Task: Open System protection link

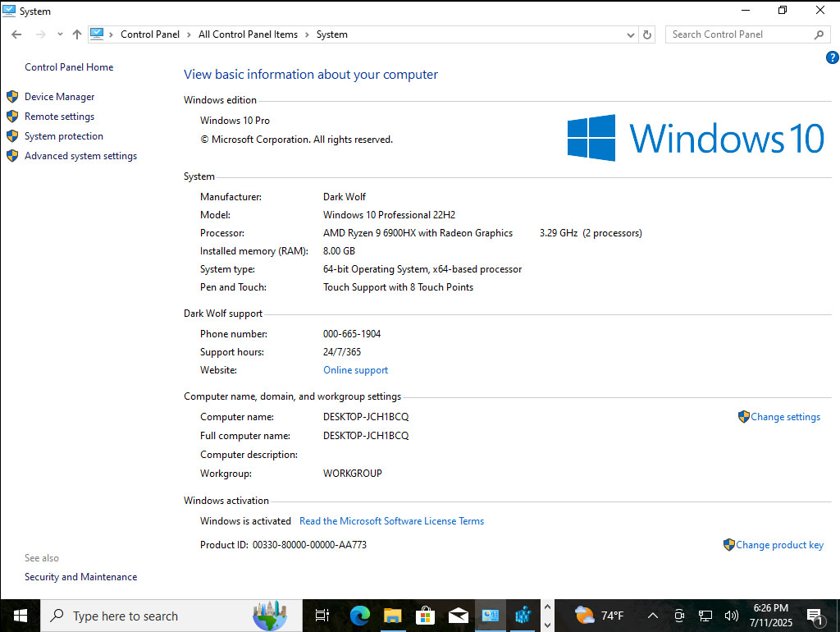Action: coord(64,136)
